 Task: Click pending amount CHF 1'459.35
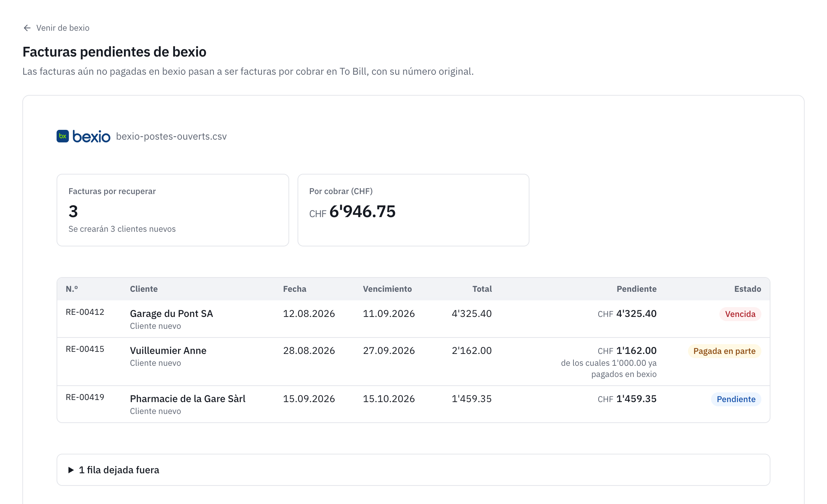click(x=627, y=399)
